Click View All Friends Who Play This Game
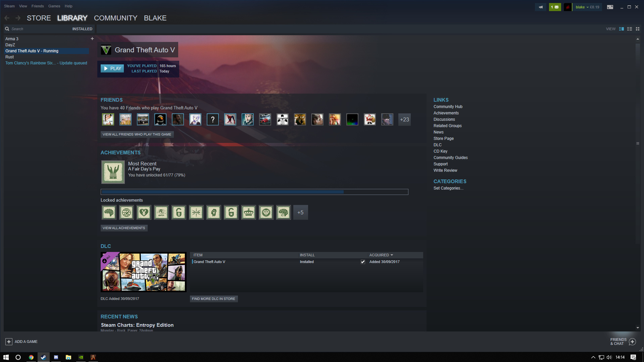 coord(137,134)
